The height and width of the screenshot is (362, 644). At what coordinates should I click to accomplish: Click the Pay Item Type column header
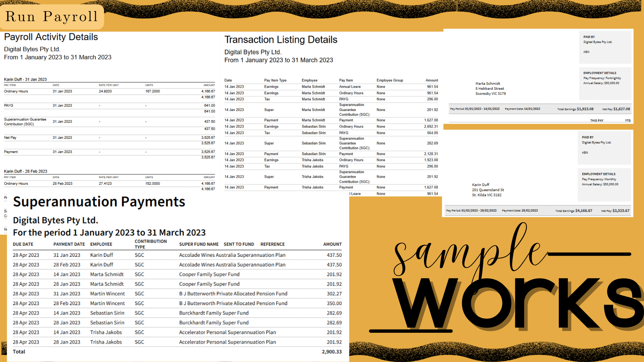(x=275, y=80)
